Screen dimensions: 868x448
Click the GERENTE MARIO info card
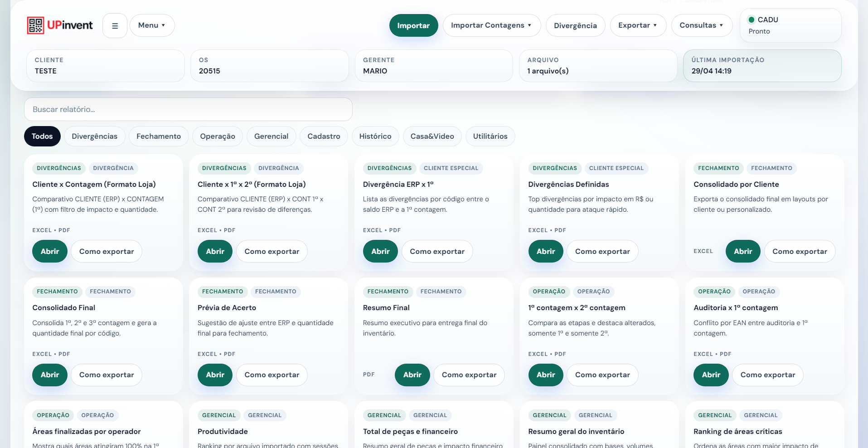click(x=434, y=66)
